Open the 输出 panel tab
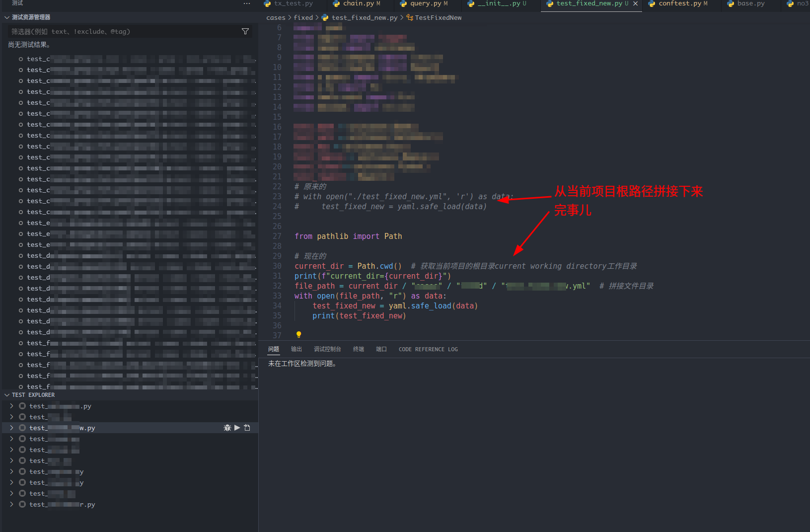The height and width of the screenshot is (532, 810). [x=296, y=349]
